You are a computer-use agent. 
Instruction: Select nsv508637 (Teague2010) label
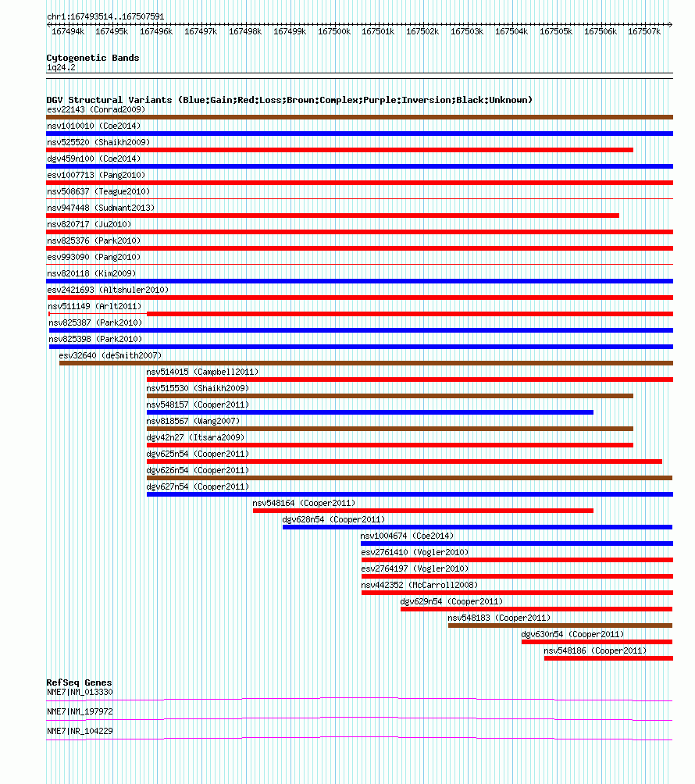98,191
